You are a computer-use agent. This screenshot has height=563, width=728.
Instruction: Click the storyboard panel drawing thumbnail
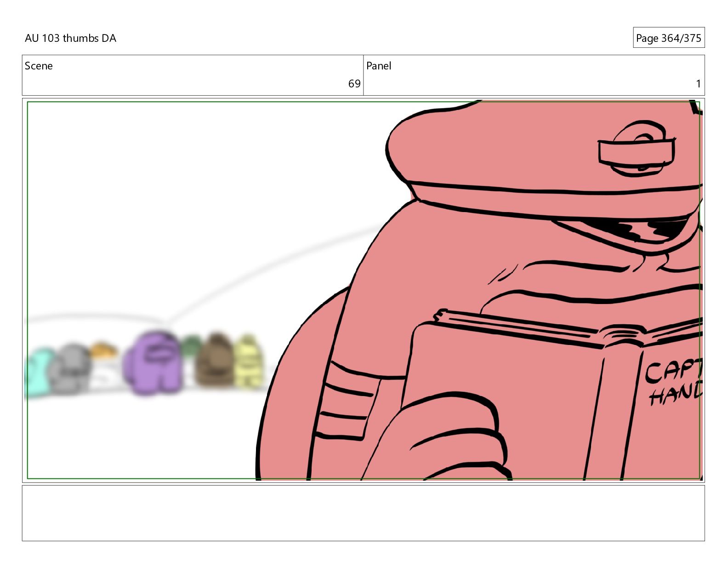(363, 290)
